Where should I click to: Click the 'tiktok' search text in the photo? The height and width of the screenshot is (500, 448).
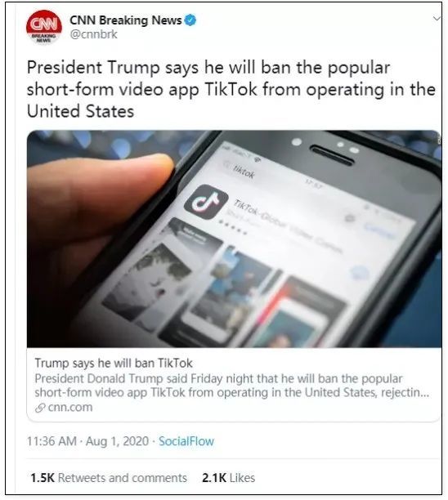(244, 172)
